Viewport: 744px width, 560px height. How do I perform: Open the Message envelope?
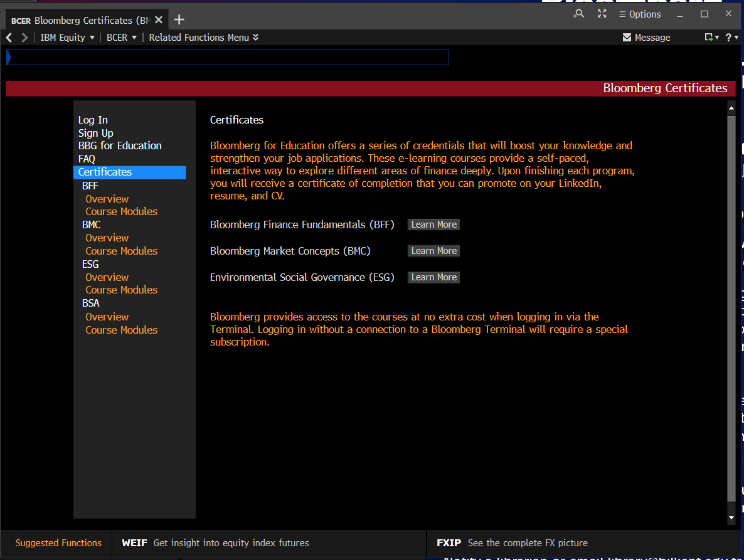[x=646, y=38]
